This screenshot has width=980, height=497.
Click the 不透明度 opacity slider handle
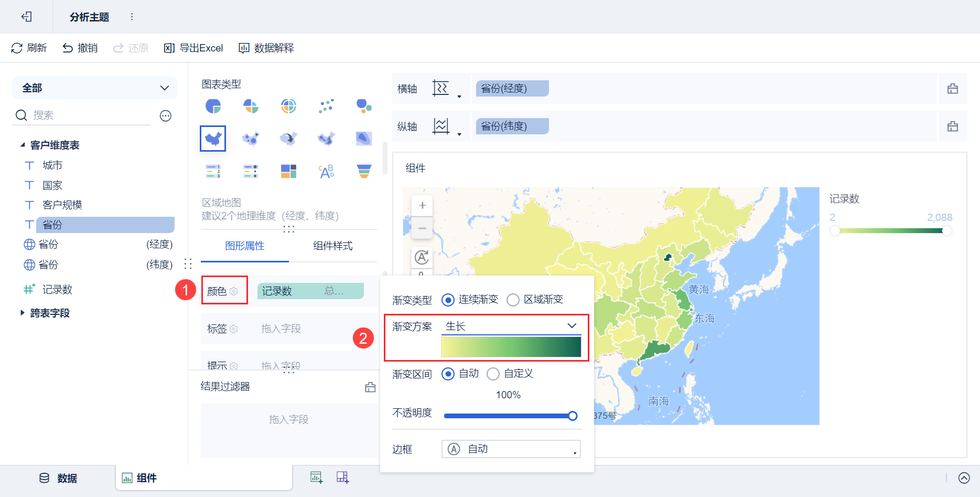(x=573, y=416)
